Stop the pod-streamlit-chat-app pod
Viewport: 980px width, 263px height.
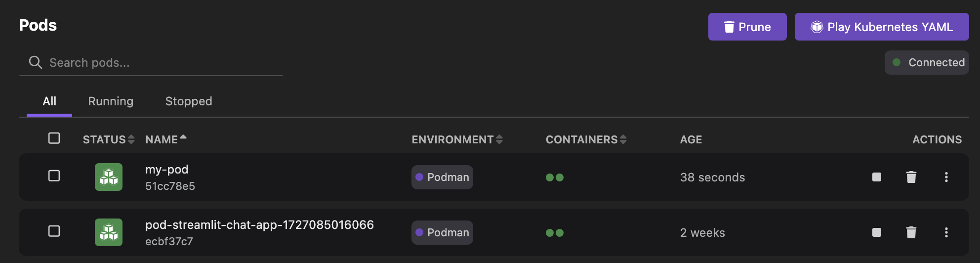(x=877, y=232)
